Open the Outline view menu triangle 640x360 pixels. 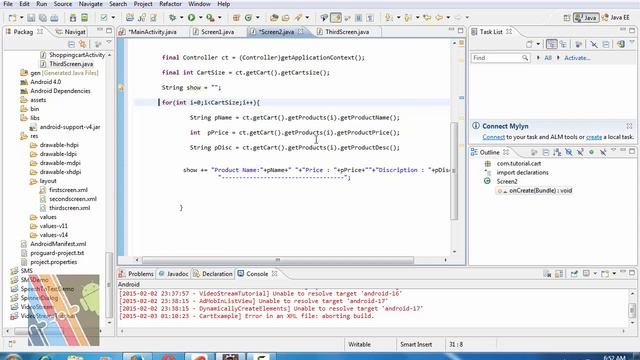pyautogui.click(x=613, y=151)
